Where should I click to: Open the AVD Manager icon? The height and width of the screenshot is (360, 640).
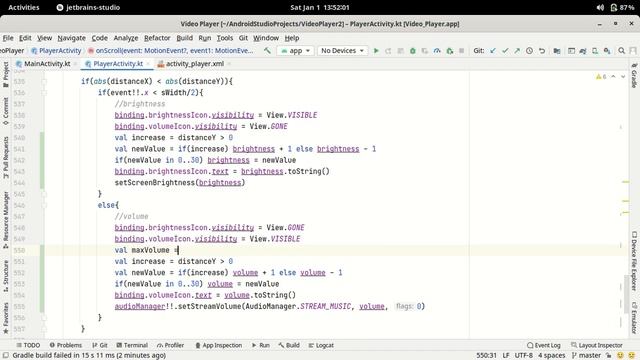pyautogui.click(x=595, y=51)
